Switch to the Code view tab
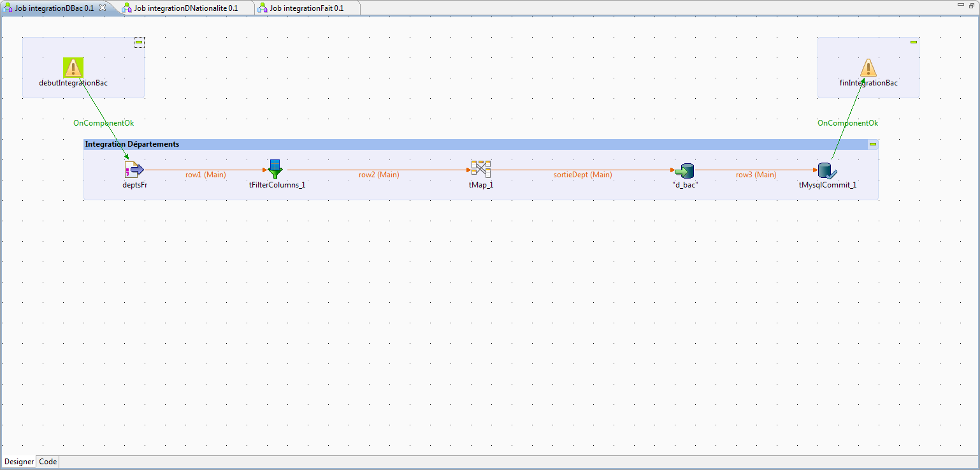The image size is (980, 470). point(48,462)
